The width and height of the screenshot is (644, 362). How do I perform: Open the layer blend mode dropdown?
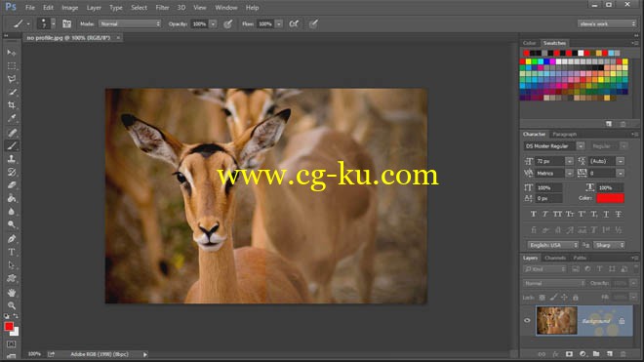click(554, 283)
